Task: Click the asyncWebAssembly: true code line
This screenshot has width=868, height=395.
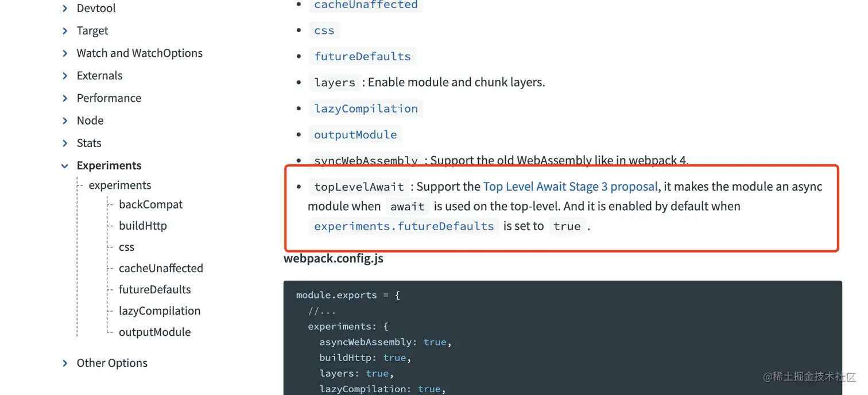Action: 386,342
